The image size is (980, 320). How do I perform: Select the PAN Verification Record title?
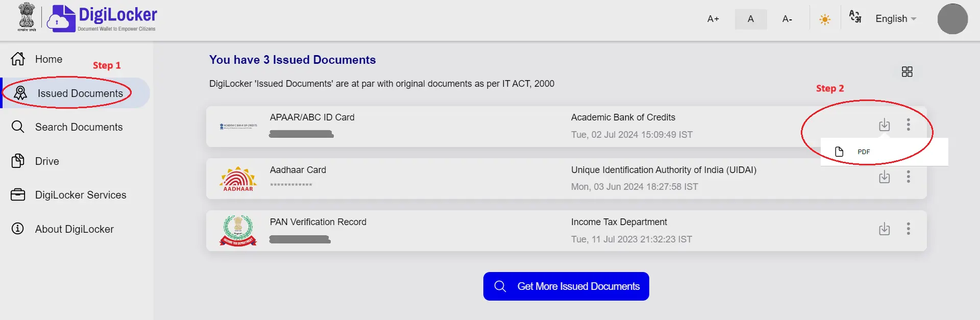[318, 222]
